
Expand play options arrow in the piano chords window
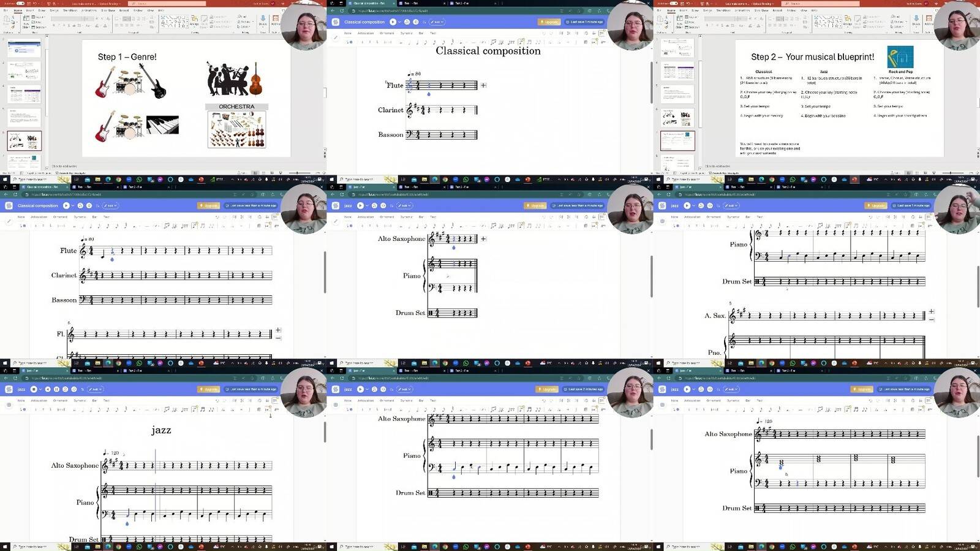click(693, 389)
